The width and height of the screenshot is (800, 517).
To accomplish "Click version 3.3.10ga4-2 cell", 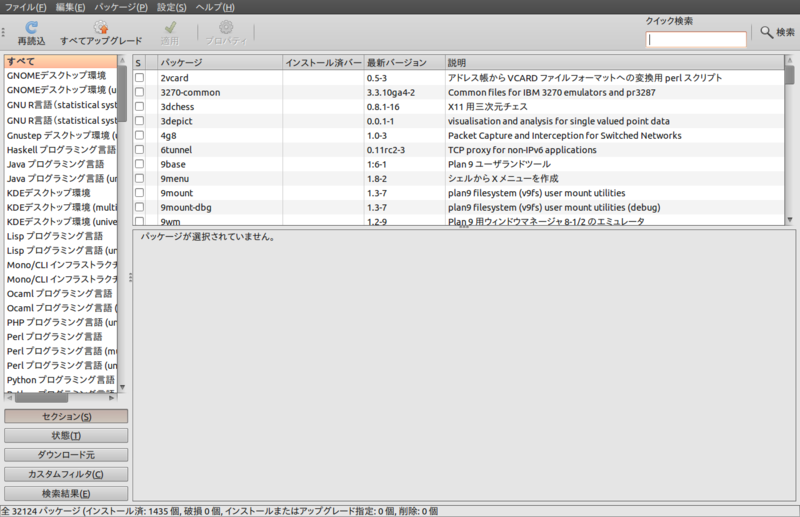I will [x=391, y=92].
